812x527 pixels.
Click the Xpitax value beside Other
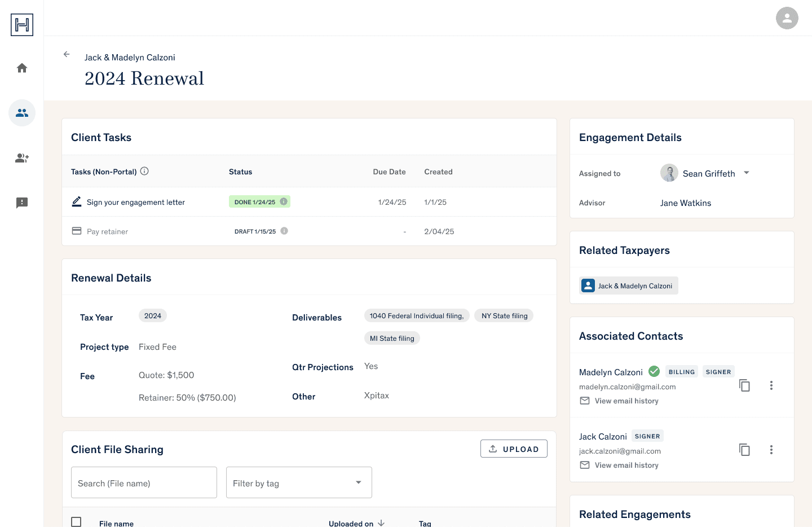click(x=377, y=395)
